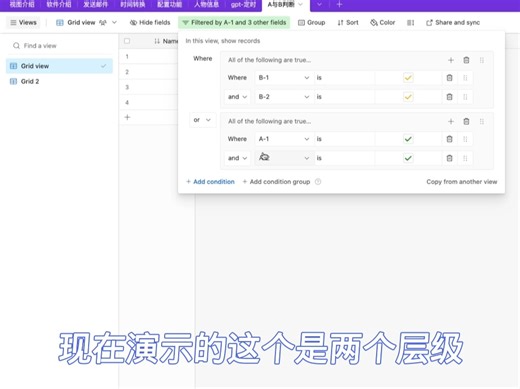Switch to the 软件介绍 table tab

coord(59,5)
